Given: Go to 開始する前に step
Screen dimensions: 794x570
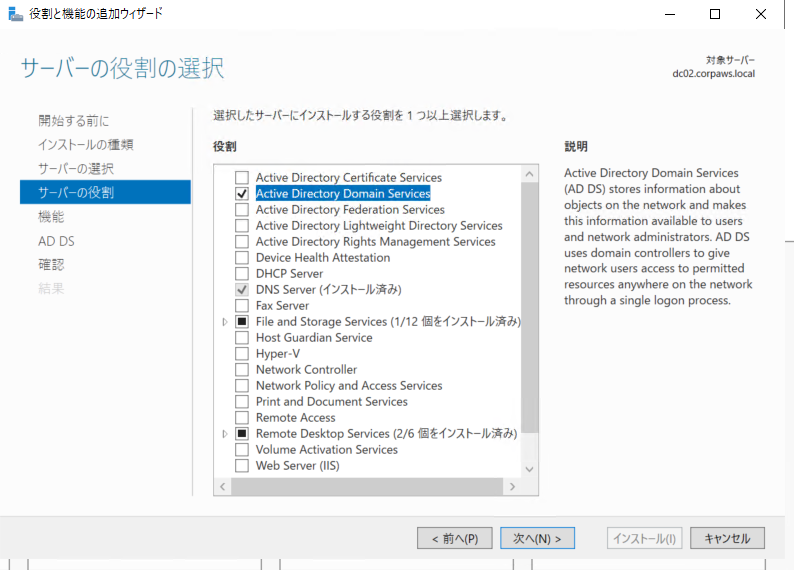Looking at the screenshot, I should coord(73,120).
